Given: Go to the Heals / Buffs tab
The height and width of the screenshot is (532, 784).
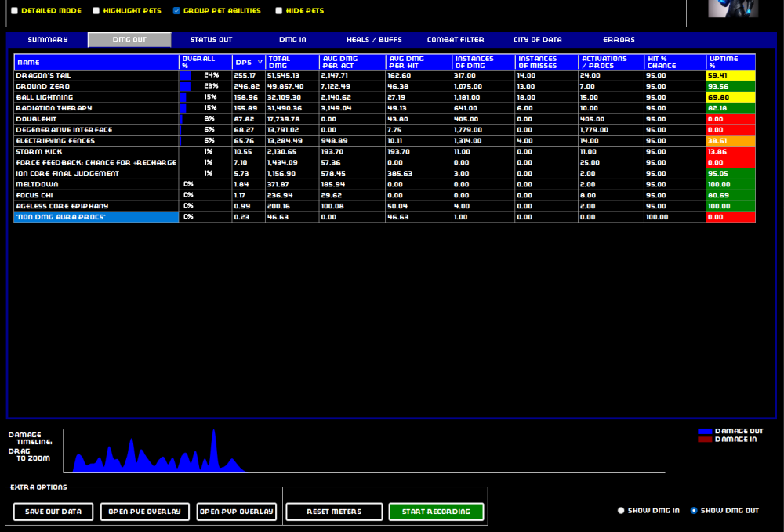Looking at the screenshot, I should [x=374, y=40].
